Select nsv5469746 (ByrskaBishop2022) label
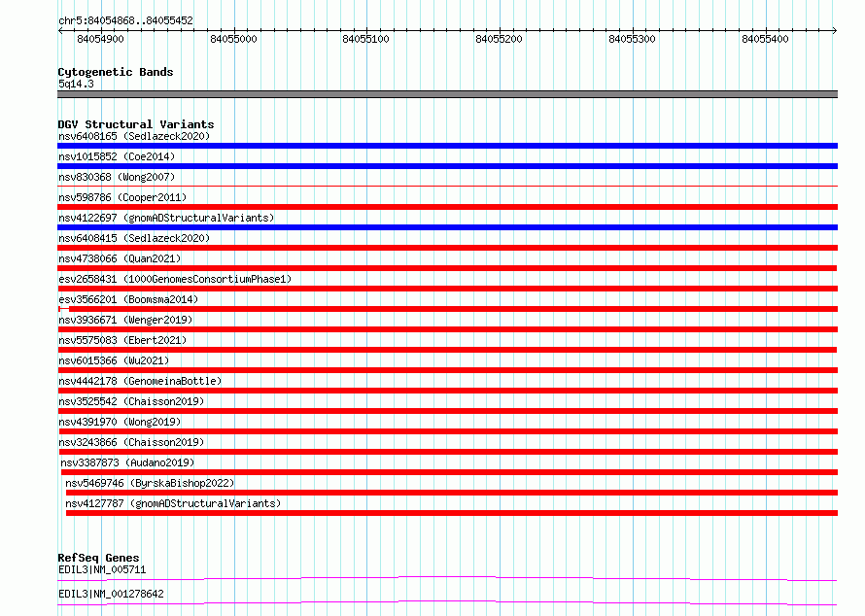This screenshot has width=865, height=616. (x=150, y=483)
